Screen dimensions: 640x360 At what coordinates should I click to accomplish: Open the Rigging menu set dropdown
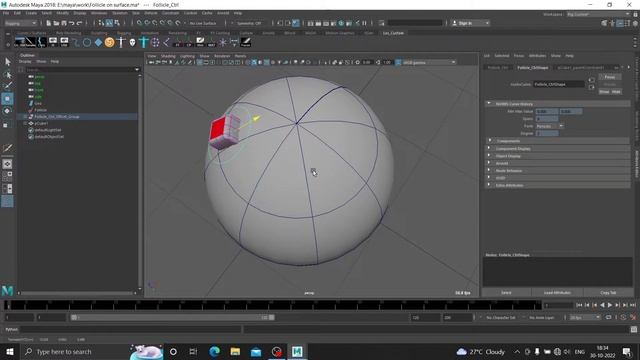[x=20, y=23]
